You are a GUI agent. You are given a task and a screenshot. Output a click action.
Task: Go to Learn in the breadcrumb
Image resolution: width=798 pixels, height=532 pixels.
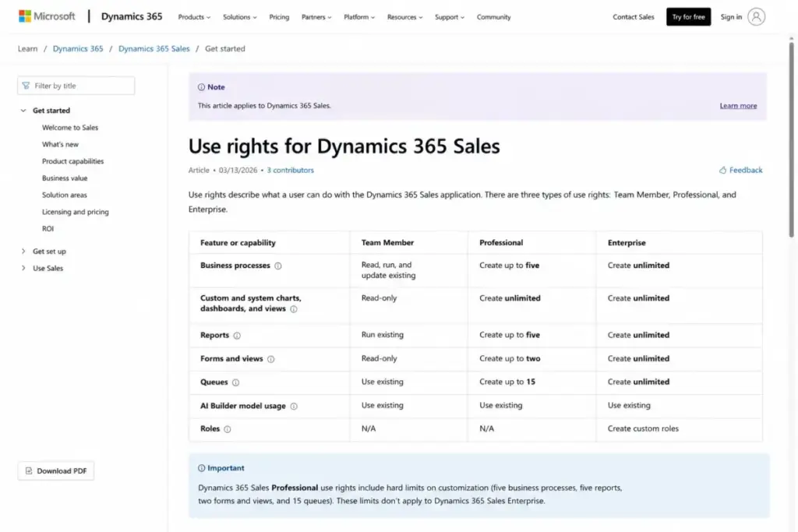[27, 48]
